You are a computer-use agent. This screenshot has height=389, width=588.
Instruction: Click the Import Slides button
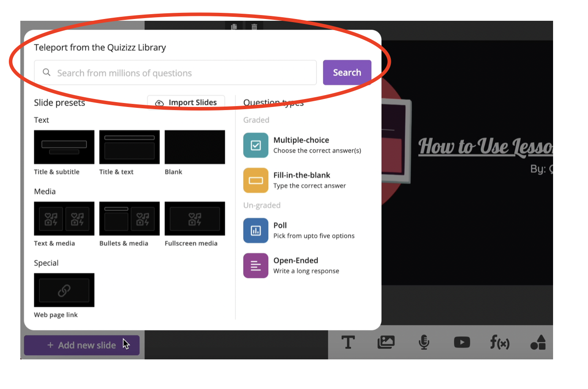(x=186, y=103)
